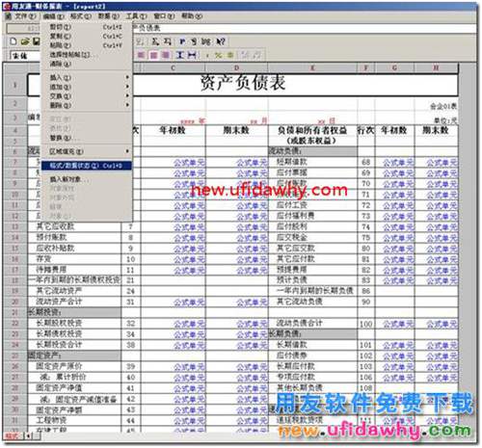Screen dimensions: 482x448
Task: Open the 文件 menu
Action: 25,16
